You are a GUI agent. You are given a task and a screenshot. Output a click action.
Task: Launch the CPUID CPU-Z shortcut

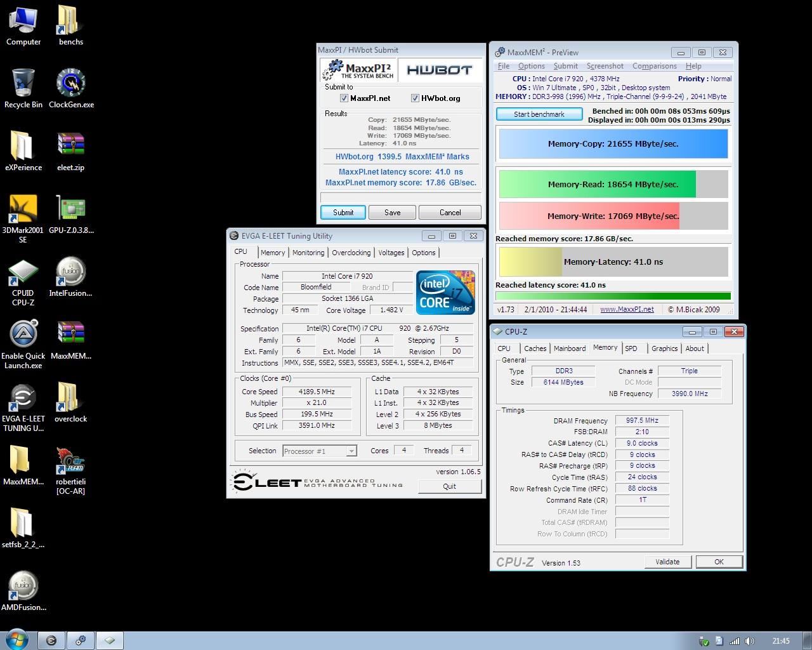tap(23, 281)
